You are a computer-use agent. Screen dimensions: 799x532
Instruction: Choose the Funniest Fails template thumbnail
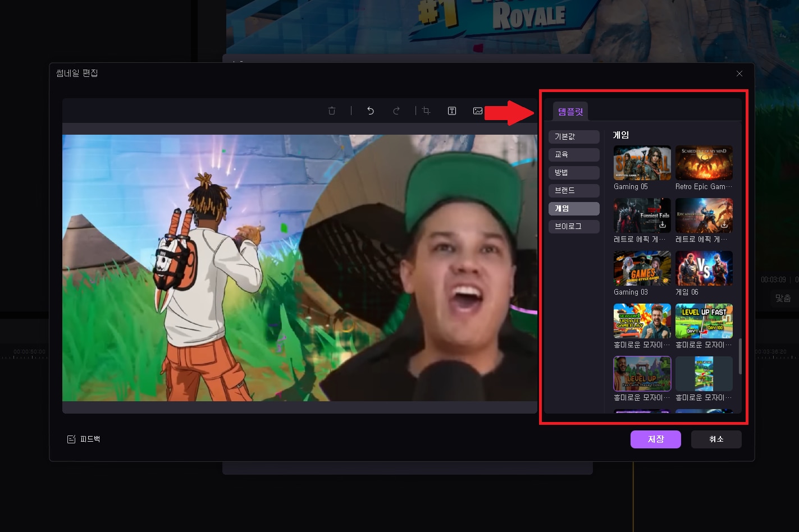[x=642, y=215]
